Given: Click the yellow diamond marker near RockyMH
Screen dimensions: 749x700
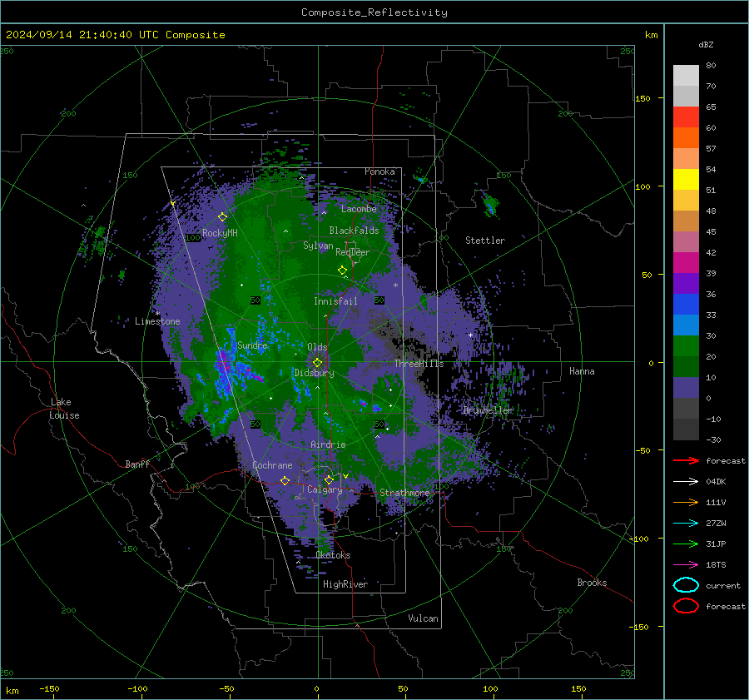Looking at the screenshot, I should (222, 217).
